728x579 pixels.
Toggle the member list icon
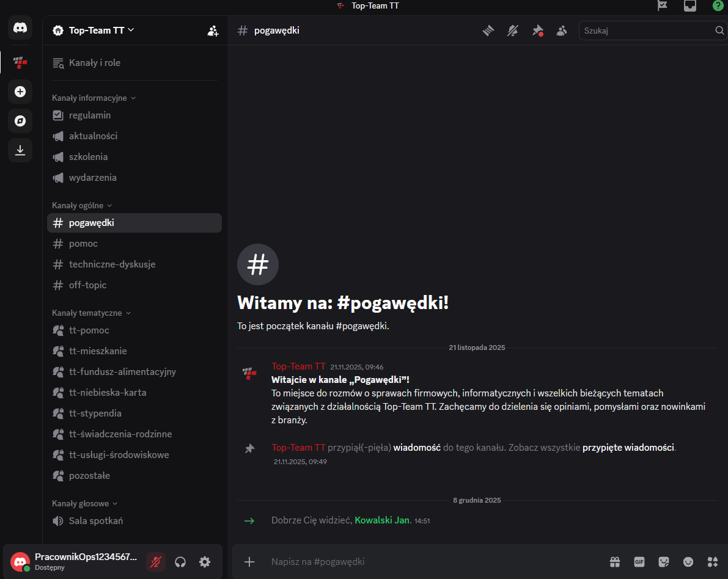pos(562,31)
